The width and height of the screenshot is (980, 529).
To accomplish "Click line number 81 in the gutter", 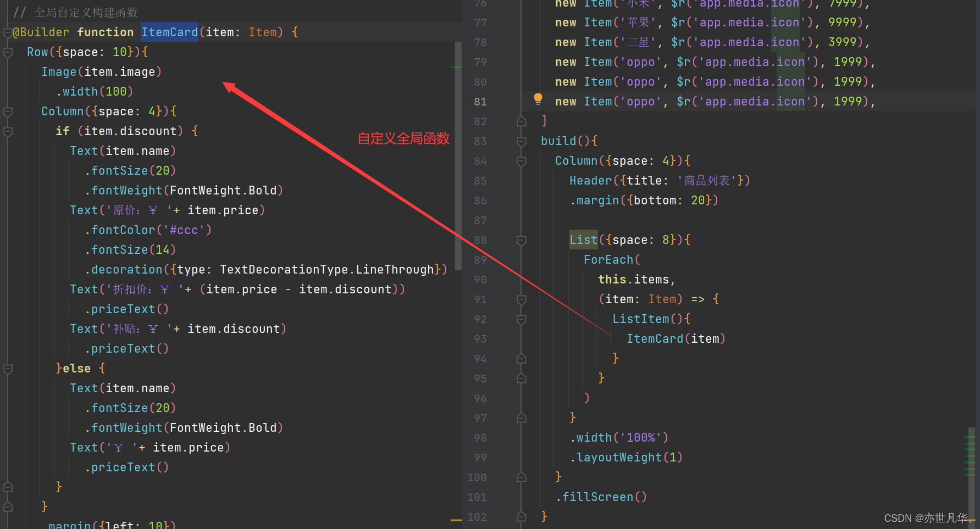I will click(x=480, y=102).
